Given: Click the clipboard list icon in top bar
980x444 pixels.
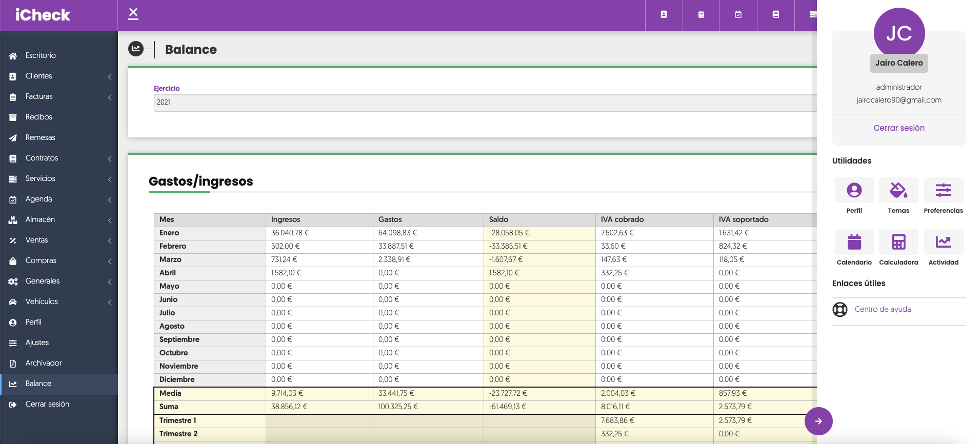Looking at the screenshot, I should [x=701, y=15].
